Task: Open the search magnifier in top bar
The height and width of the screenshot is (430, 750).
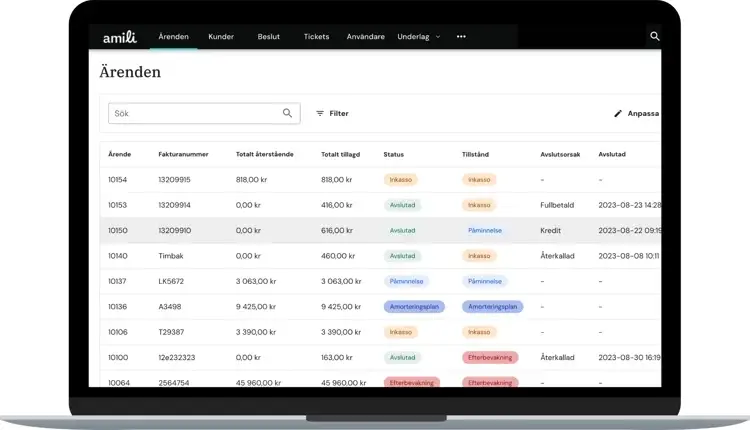Action: point(654,36)
